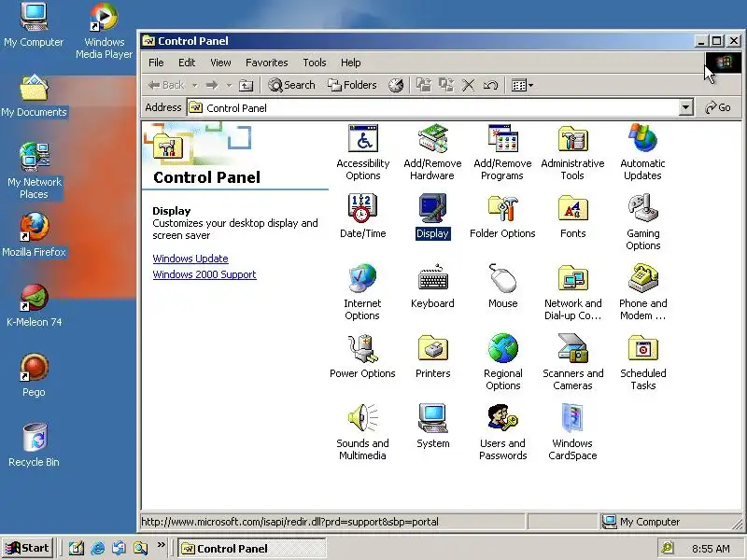Screen dimensions: 747x560
Task: Select Windows Media Player desktop shortcut
Action: point(104,31)
